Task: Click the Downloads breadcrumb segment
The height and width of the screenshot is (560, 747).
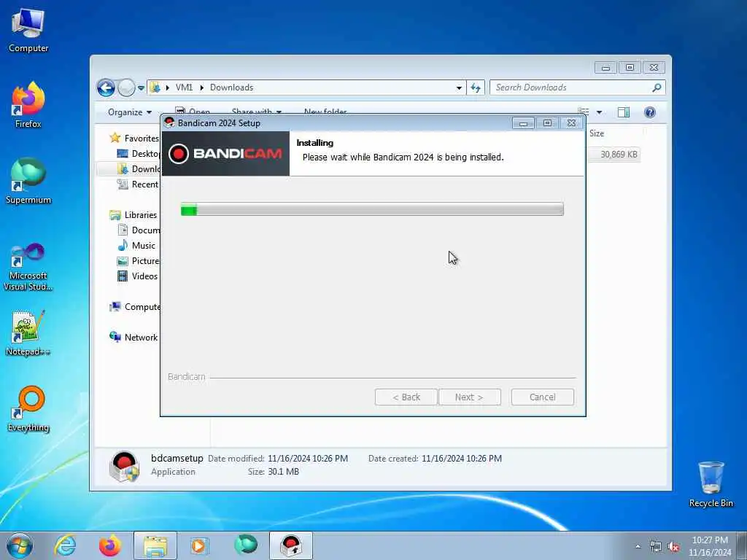Action: (x=231, y=87)
